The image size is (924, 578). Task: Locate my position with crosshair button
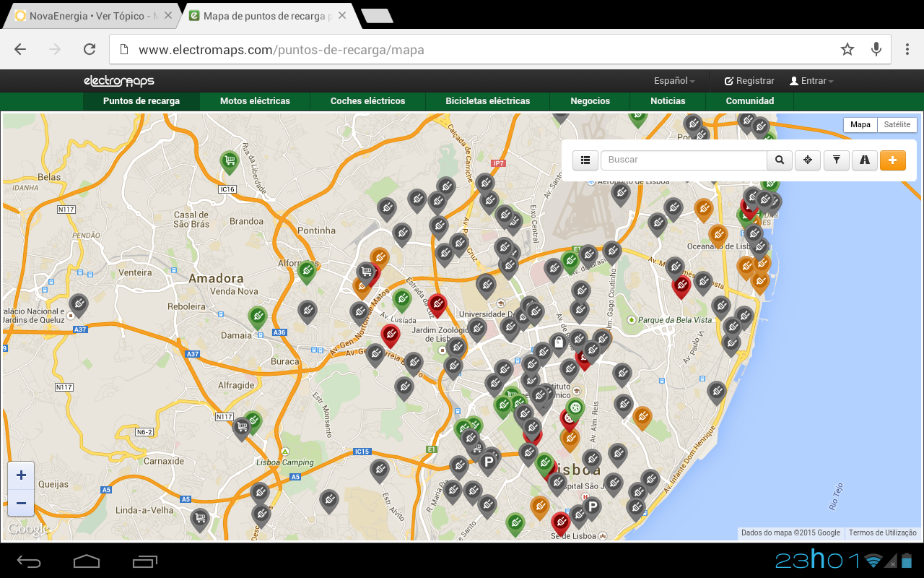coord(808,160)
